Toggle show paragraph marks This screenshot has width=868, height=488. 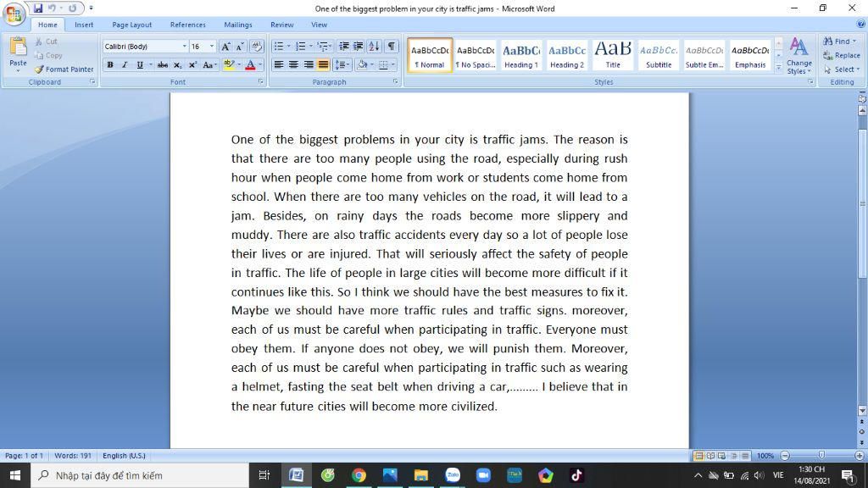pos(392,47)
